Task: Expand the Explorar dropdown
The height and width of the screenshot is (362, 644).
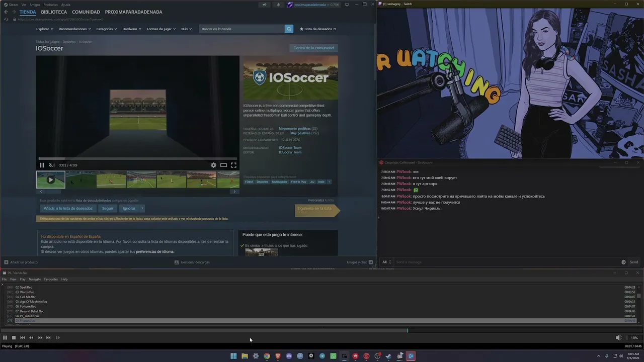Action: [x=45, y=29]
